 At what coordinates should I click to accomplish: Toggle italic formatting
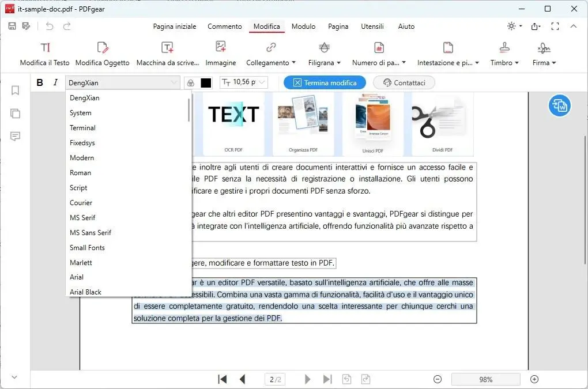click(55, 82)
